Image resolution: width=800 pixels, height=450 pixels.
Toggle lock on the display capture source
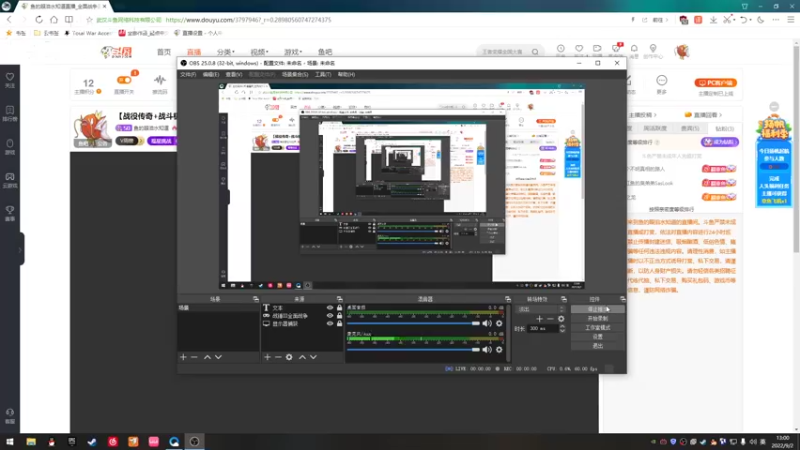(339, 323)
